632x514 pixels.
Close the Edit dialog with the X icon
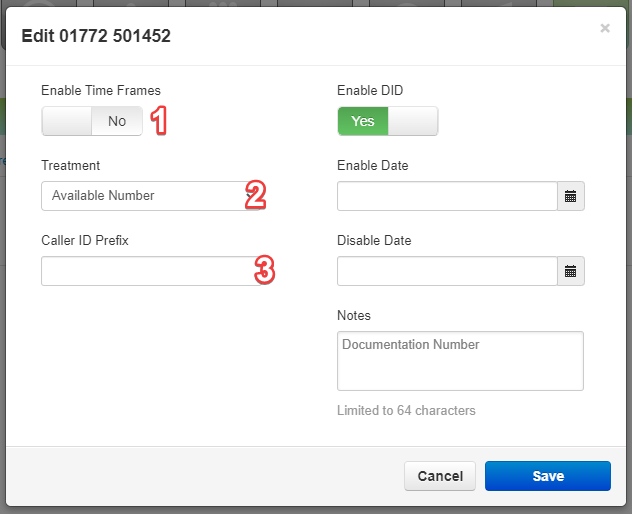click(x=605, y=28)
